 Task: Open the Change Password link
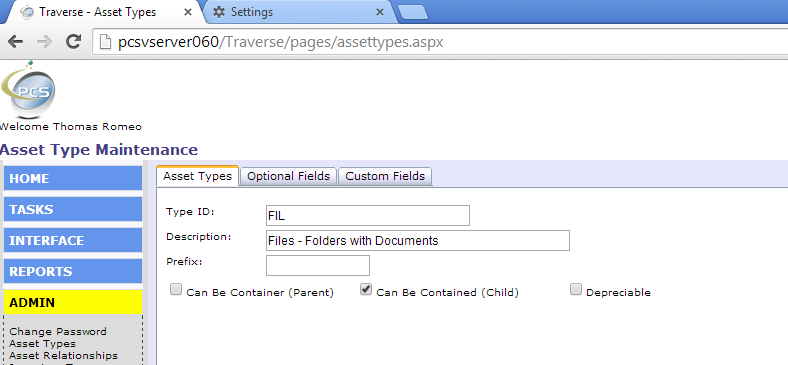coord(58,332)
